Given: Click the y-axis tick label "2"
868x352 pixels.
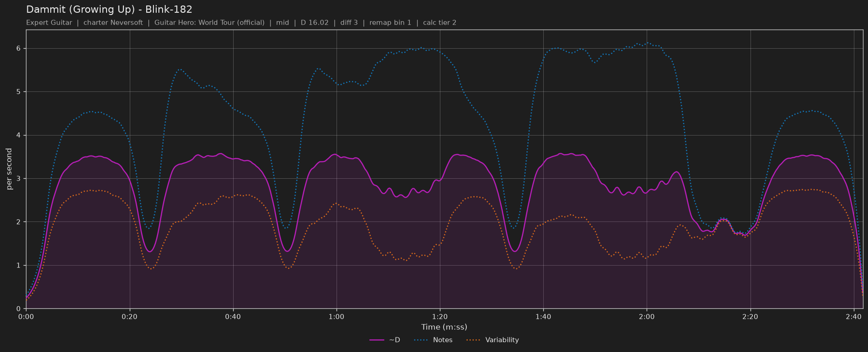Looking at the screenshot, I should click(19, 222).
